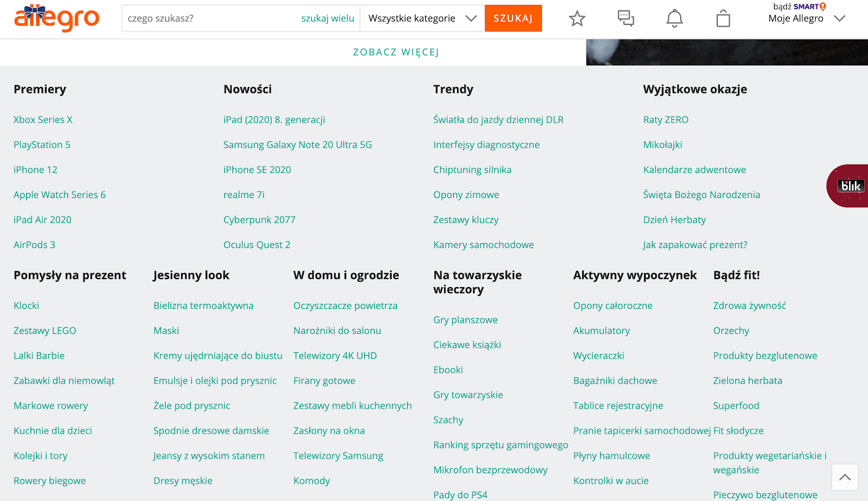Open Komody link
Viewport: 868px width, 501px height.
pos(311,480)
